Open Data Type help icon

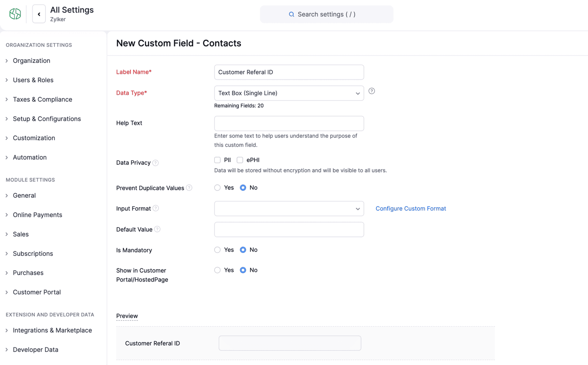pyautogui.click(x=372, y=91)
